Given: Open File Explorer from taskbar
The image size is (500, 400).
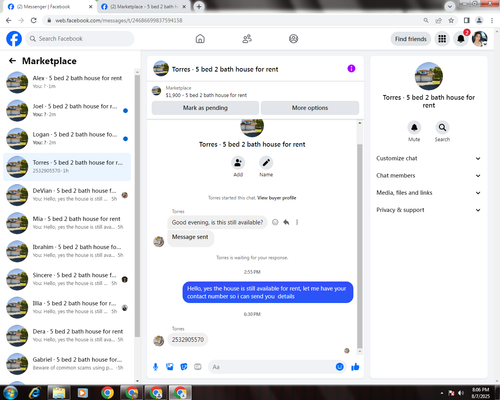Looking at the screenshot, I should 59,393.
